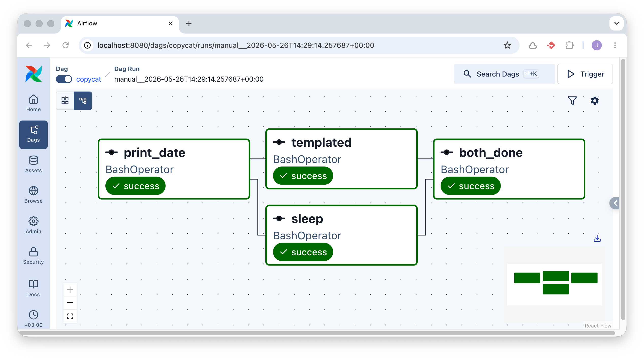Switch to the grid view

pos(65,101)
